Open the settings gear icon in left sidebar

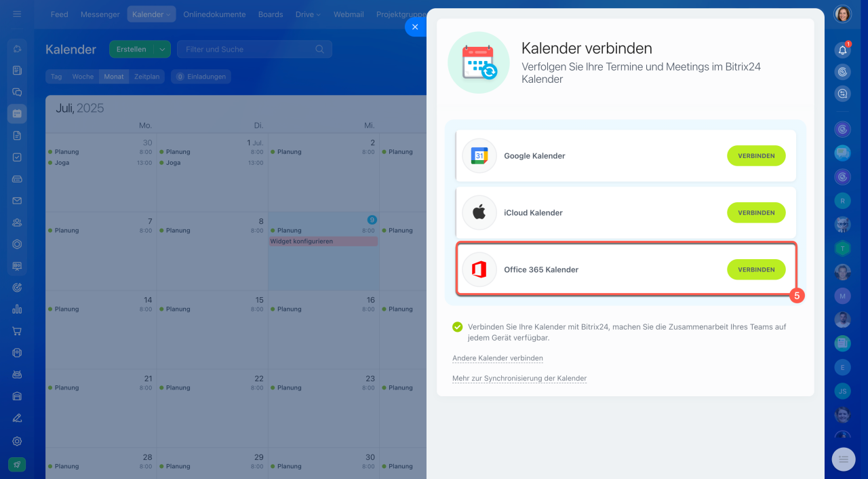(x=17, y=441)
